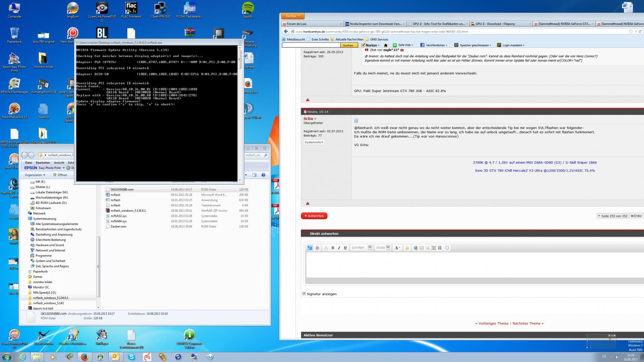
Task: Click Öffnen button in Explorer toolbar
Action: tap(60, 175)
